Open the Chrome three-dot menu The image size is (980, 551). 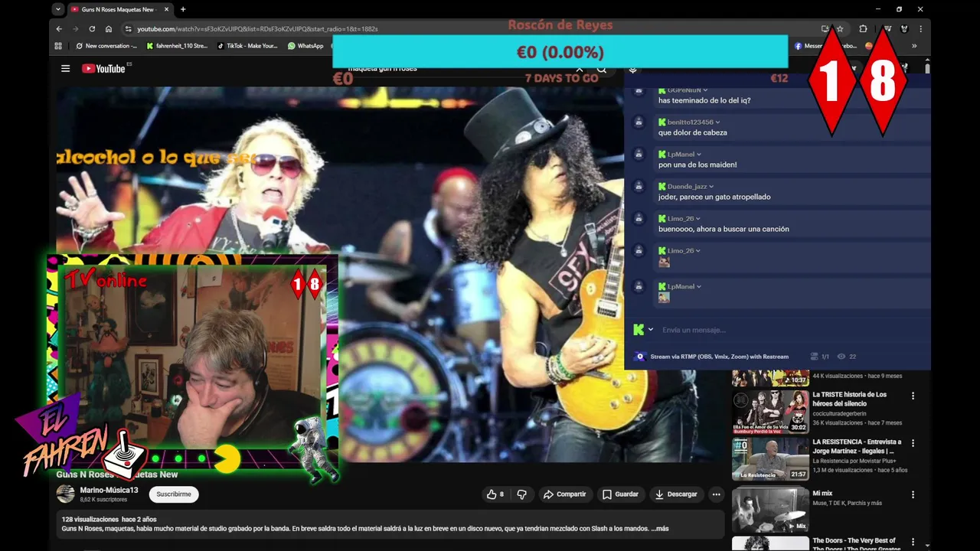click(920, 28)
